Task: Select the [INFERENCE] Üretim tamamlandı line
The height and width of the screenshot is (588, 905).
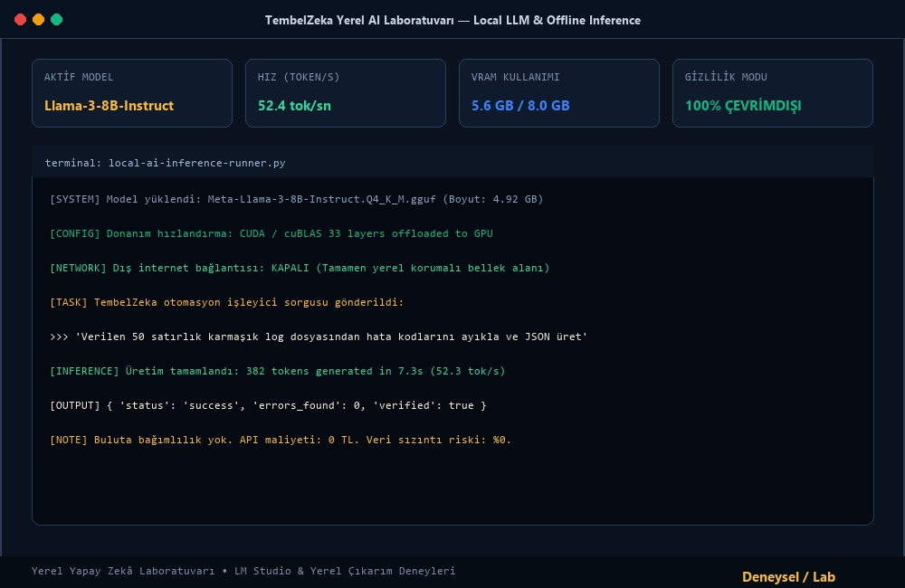Action: coord(278,371)
